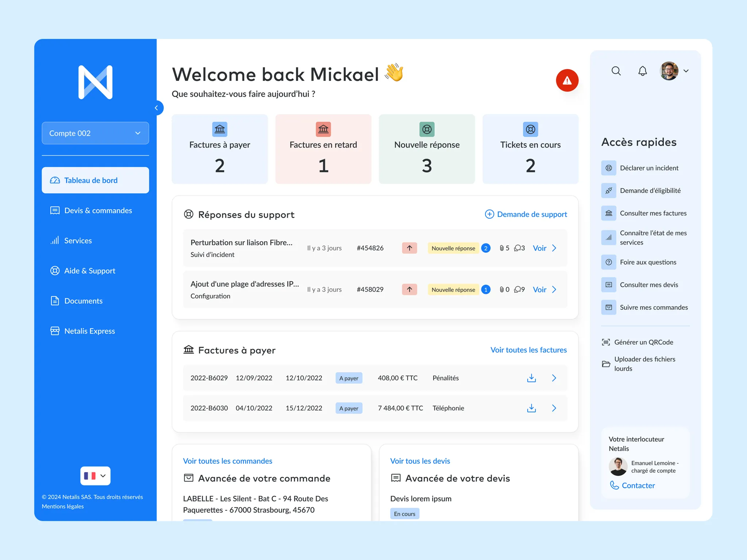
Task: Click the Générer un QRCode icon
Action: tap(606, 342)
